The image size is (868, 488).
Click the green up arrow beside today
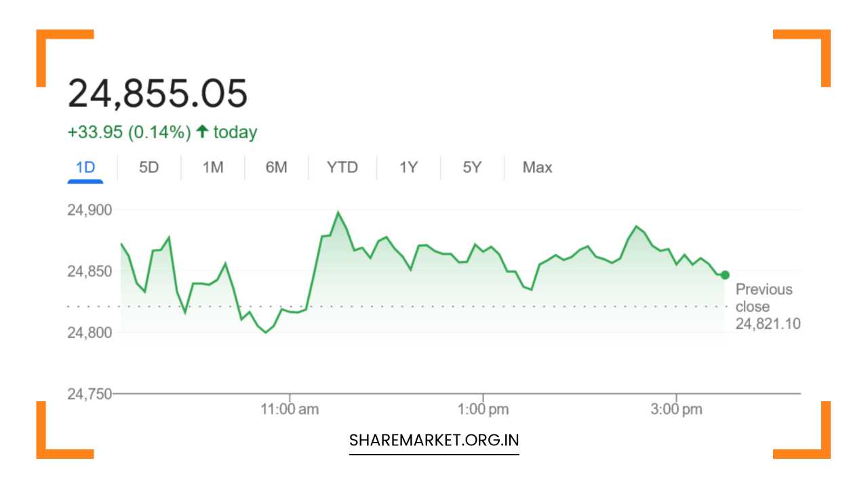tap(202, 132)
